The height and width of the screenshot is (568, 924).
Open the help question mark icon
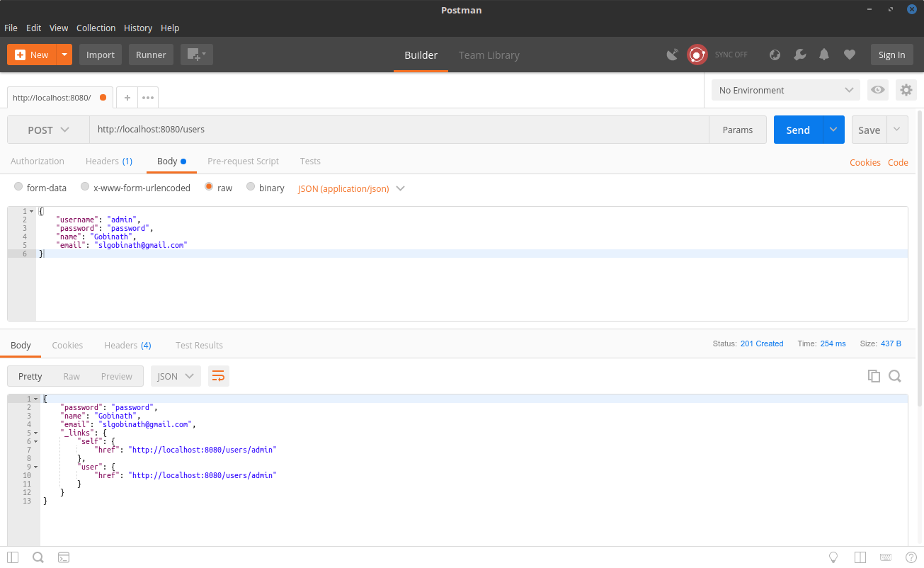911,557
